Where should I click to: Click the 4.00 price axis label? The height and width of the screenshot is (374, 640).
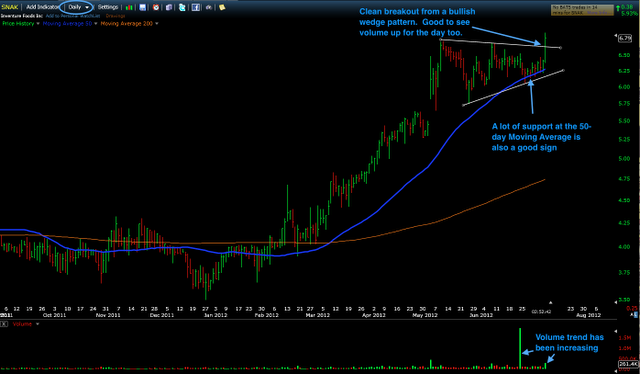[x=624, y=247]
